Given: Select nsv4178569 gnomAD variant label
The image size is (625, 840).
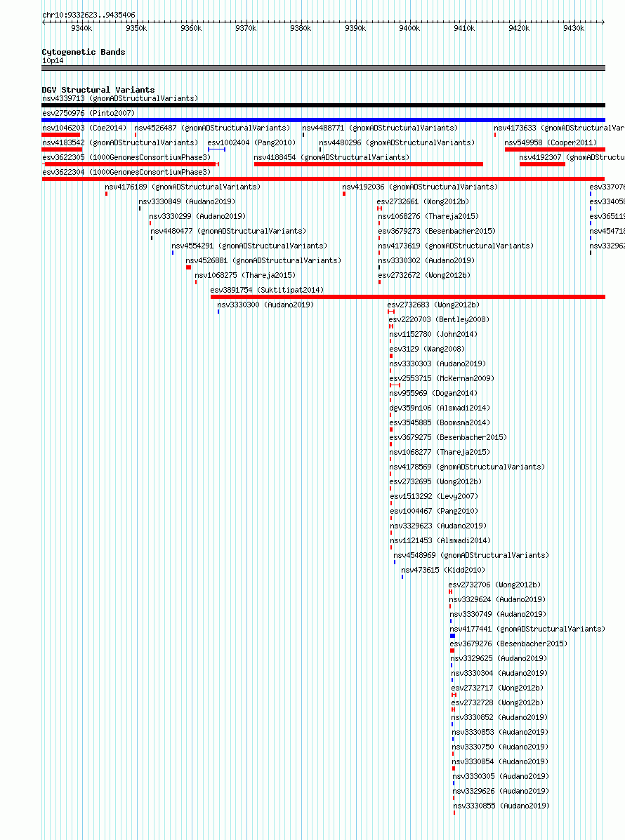Looking at the screenshot, I should tap(467, 467).
